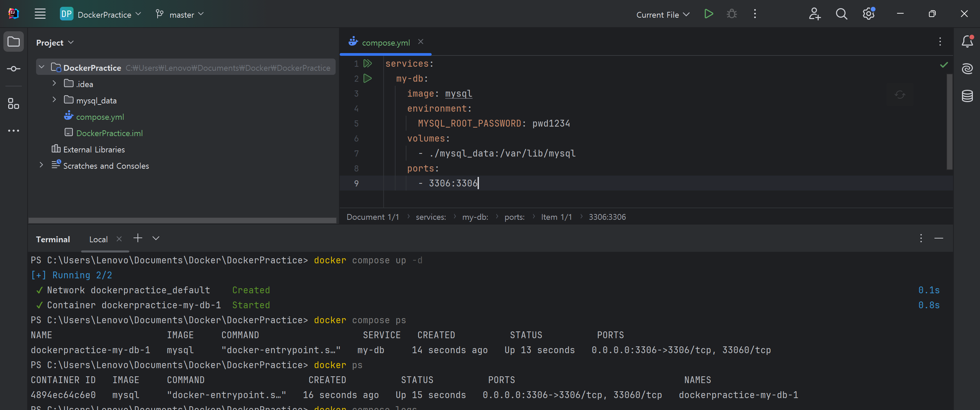The height and width of the screenshot is (410, 980).
Task: Collapse the DockerPractice root folder
Action: tap(42, 67)
